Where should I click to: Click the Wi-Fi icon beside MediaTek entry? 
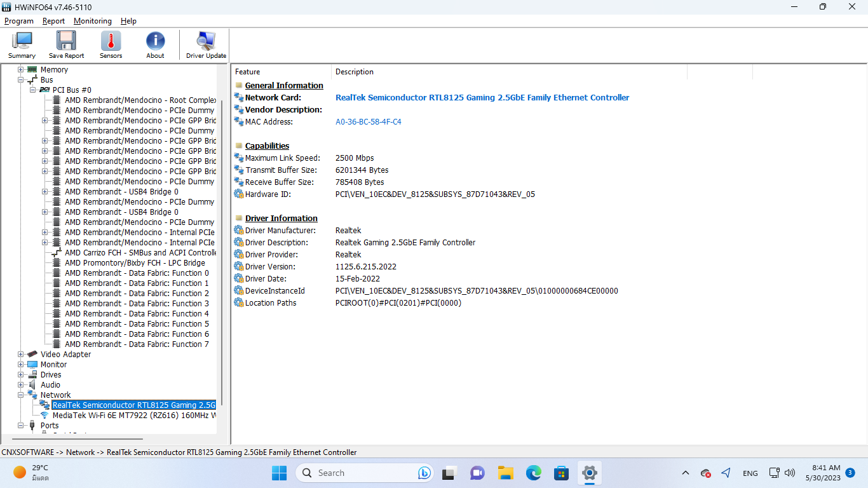point(44,416)
